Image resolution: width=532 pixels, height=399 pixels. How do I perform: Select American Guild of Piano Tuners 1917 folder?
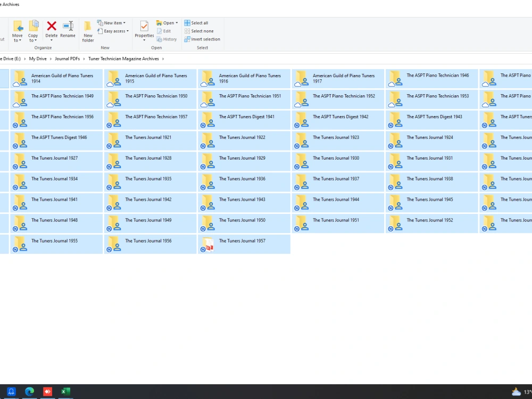[338, 79]
